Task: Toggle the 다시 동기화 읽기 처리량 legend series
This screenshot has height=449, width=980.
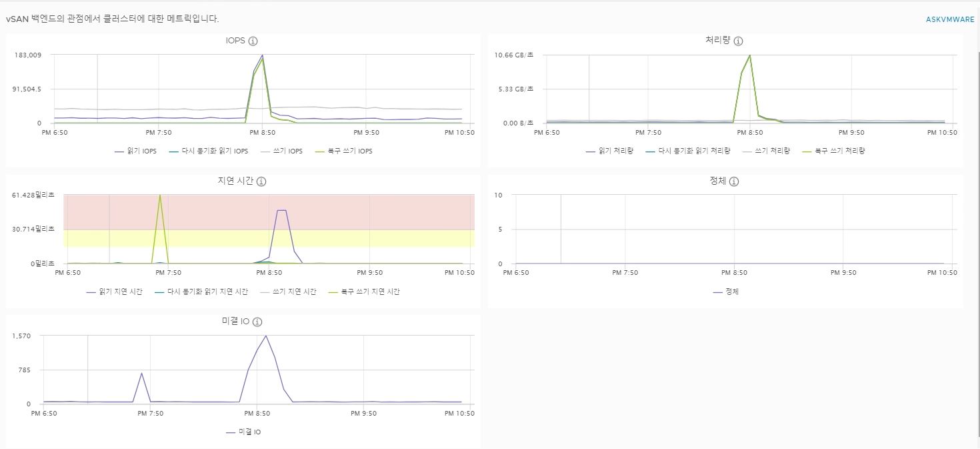Action: 688,151
